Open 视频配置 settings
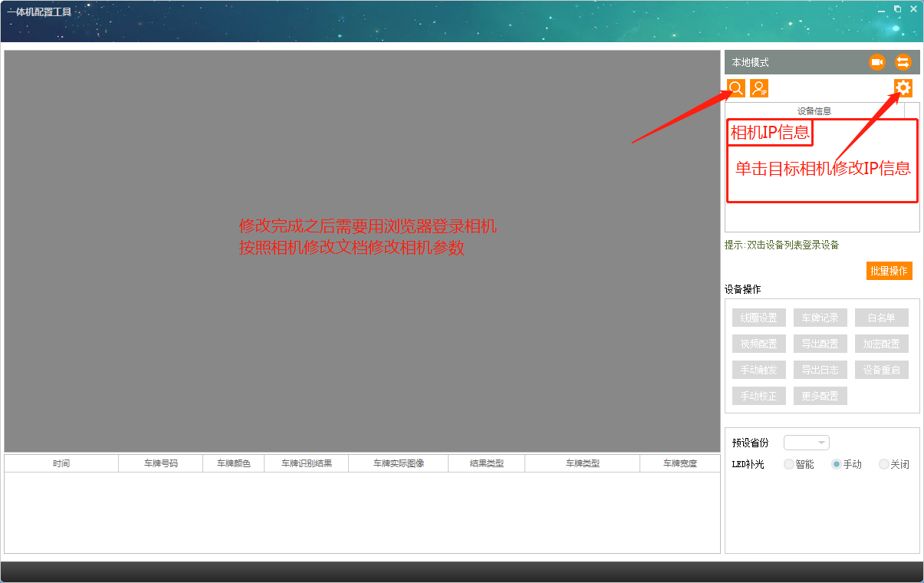Screen dimensions: 924x583 tap(759, 344)
